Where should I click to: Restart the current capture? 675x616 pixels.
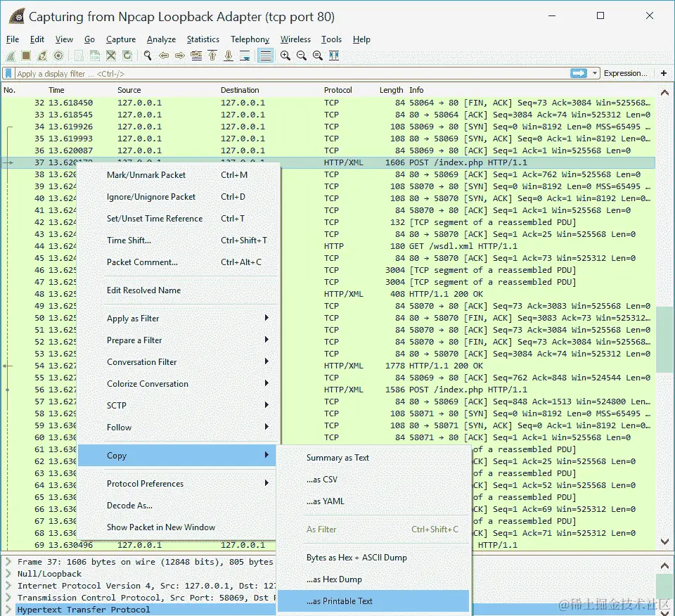coord(42,56)
